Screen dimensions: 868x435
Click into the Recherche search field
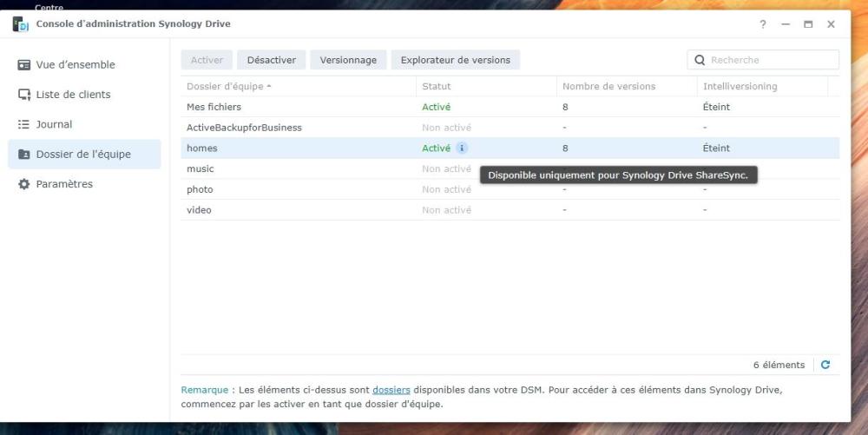point(763,60)
